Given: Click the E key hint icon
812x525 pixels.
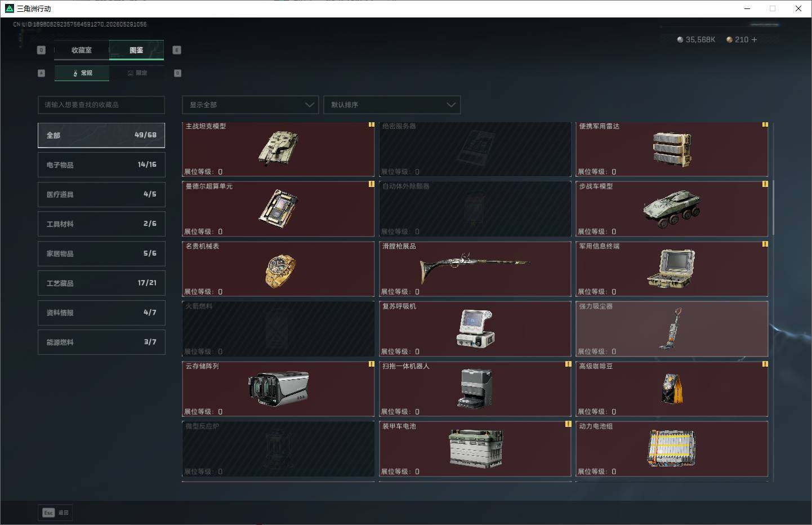Looking at the screenshot, I should (x=177, y=50).
